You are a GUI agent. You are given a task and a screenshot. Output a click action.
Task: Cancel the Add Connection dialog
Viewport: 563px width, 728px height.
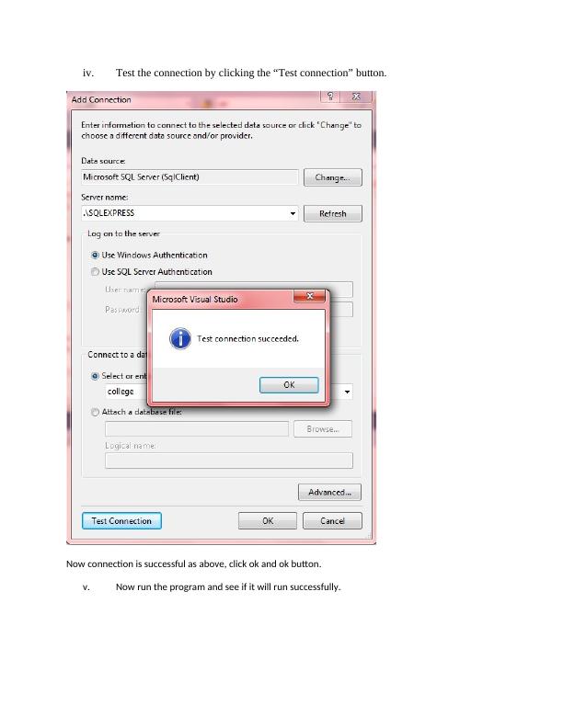coord(332,521)
